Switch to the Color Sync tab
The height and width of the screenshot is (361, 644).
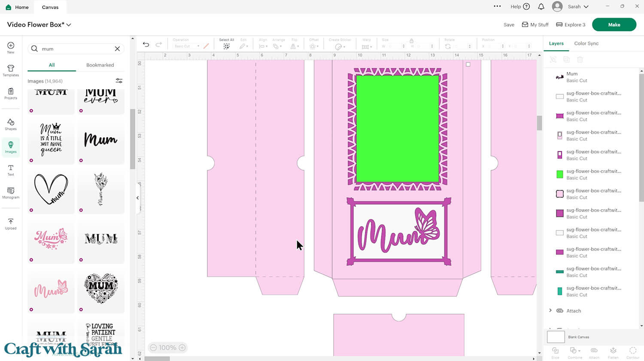tap(586, 43)
